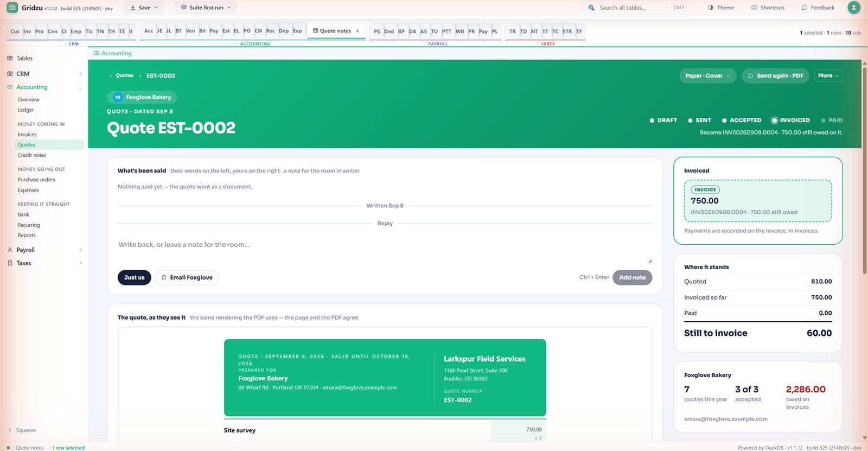Select the PAID status step
Screen dimensions: 868x451
[832, 120]
